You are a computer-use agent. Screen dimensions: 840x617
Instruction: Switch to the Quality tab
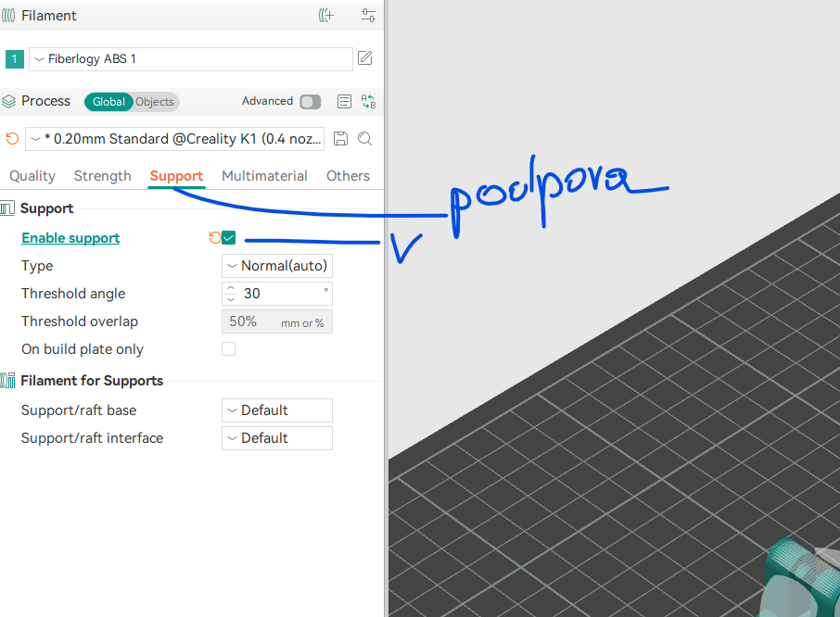coord(32,176)
